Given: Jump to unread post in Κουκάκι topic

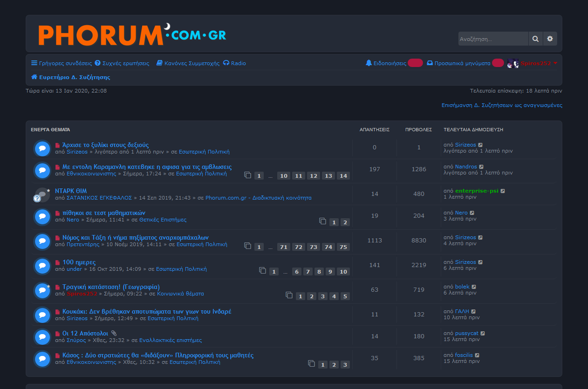Looking at the screenshot, I should 57,312.
